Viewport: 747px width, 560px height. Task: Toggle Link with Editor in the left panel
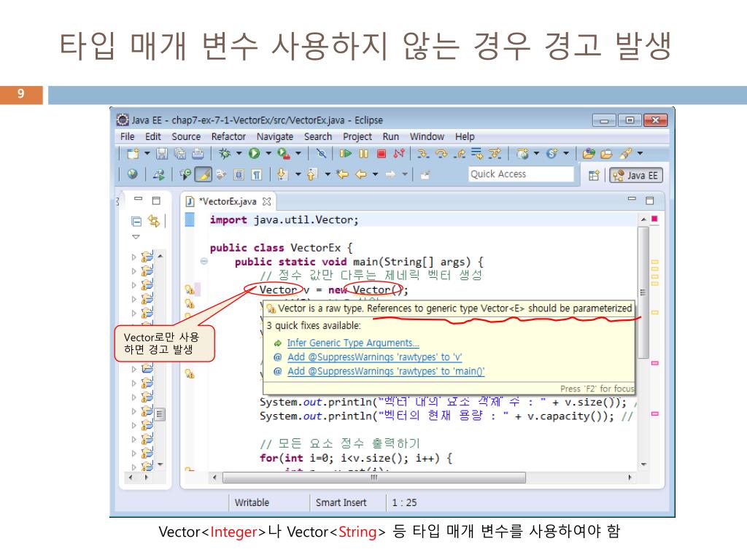coord(153,221)
